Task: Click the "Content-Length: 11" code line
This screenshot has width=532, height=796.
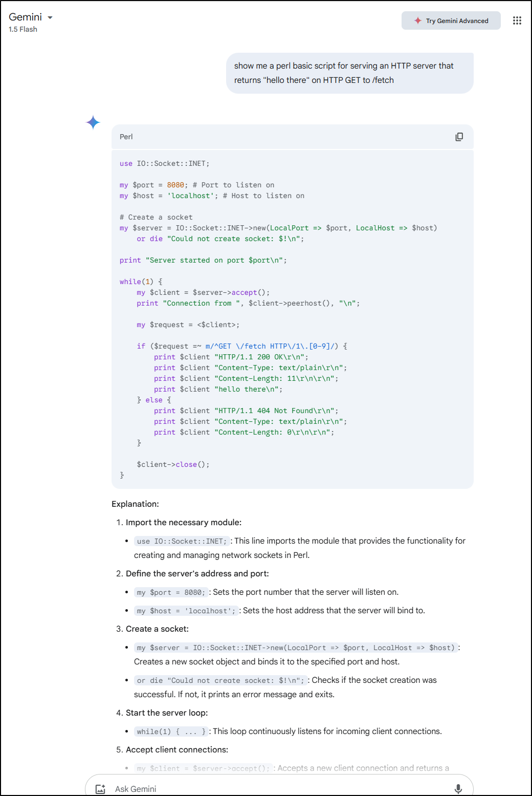Action: [x=246, y=379]
